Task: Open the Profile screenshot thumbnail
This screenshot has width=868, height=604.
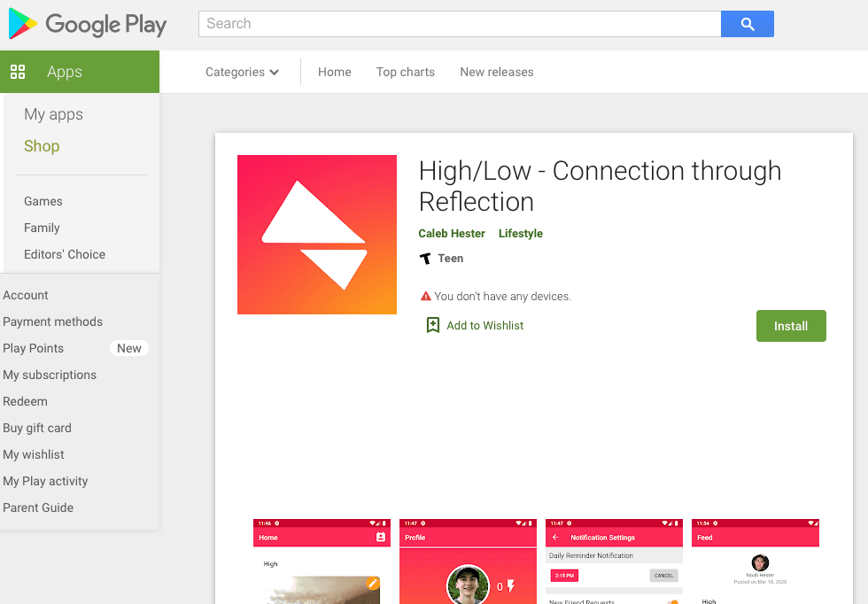Action: coord(468,561)
